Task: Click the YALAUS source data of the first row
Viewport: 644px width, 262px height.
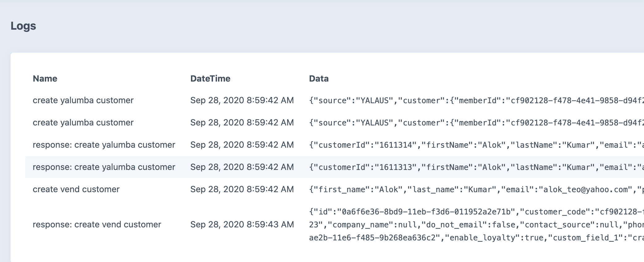Action: click(x=371, y=100)
